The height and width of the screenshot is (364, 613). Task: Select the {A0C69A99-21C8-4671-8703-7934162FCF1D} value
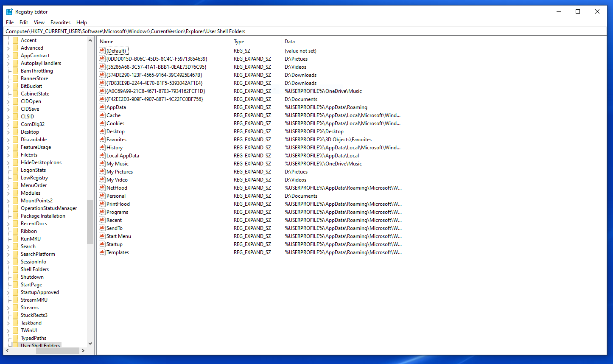click(156, 91)
